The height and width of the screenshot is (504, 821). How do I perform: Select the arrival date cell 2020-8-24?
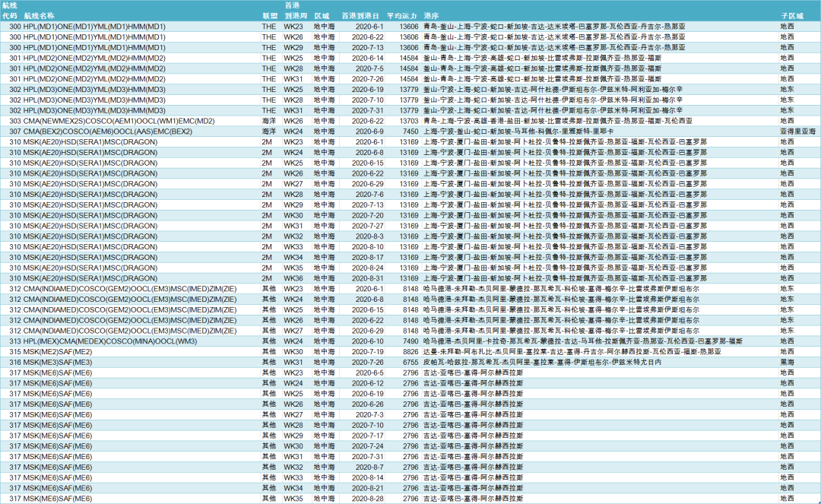[x=368, y=268]
